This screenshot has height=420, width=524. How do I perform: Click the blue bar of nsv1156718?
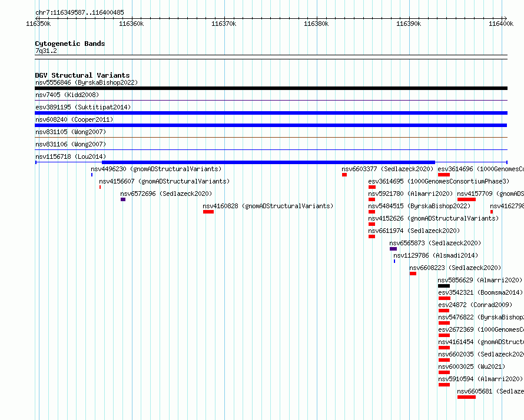coord(268,162)
